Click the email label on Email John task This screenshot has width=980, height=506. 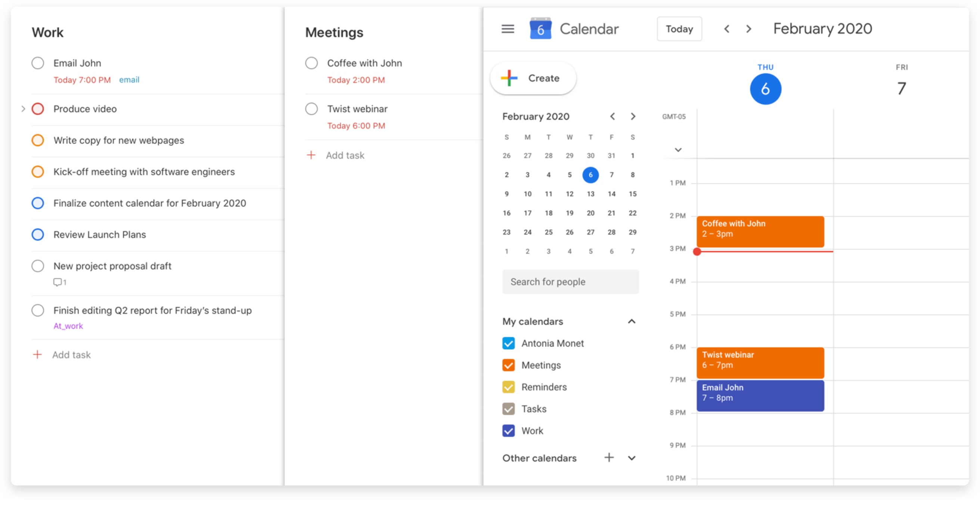(129, 79)
